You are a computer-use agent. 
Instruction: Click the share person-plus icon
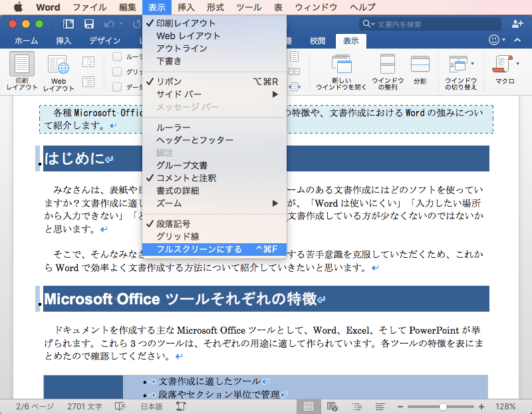point(517,24)
